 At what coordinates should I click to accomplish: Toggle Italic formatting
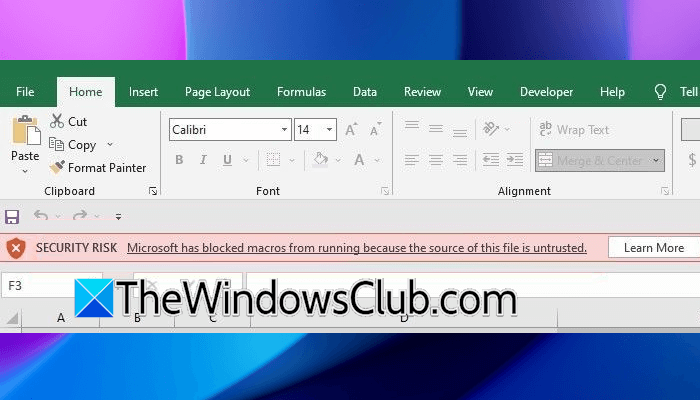tap(203, 159)
